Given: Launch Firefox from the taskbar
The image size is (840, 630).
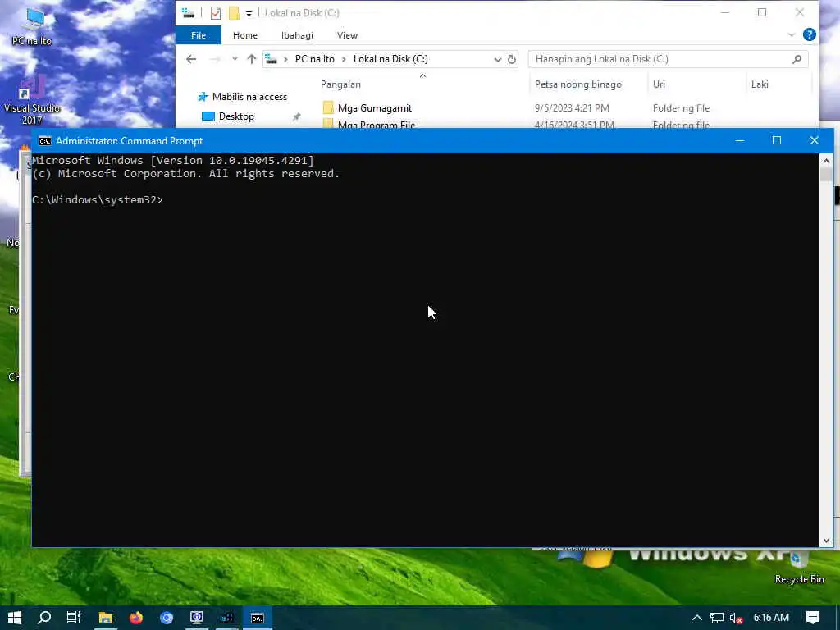Looking at the screenshot, I should click(x=136, y=618).
